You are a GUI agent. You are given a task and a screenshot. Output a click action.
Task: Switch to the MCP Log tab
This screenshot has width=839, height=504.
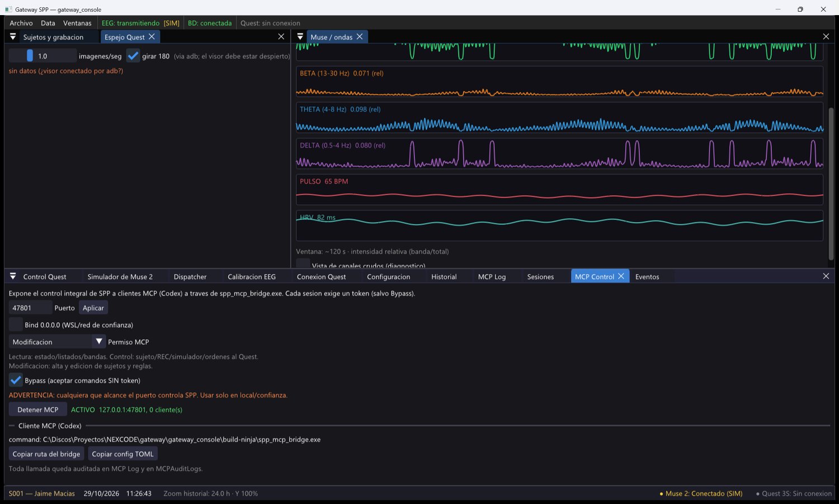(x=492, y=276)
